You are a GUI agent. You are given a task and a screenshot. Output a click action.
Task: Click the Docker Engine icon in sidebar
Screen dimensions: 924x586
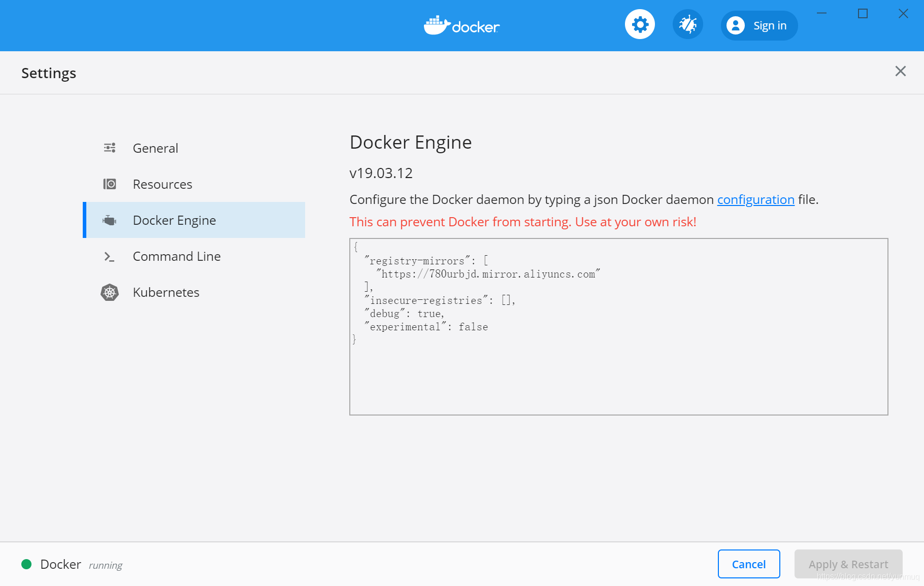pos(110,220)
